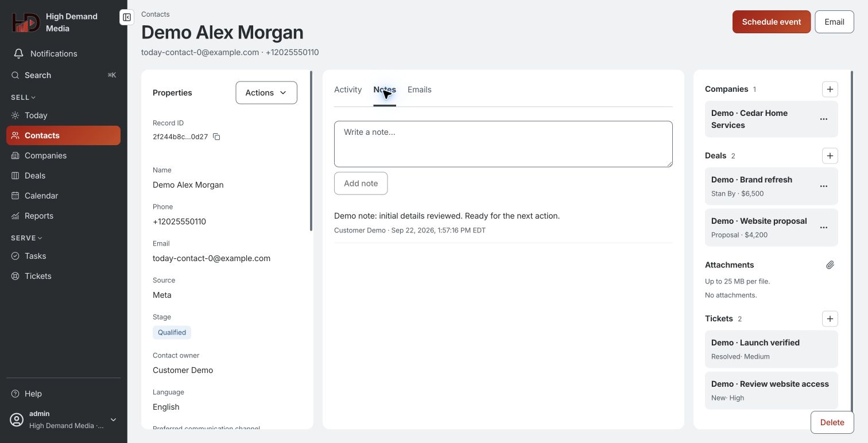
Task: Click the properties panel scrollbar
Action: click(x=311, y=151)
